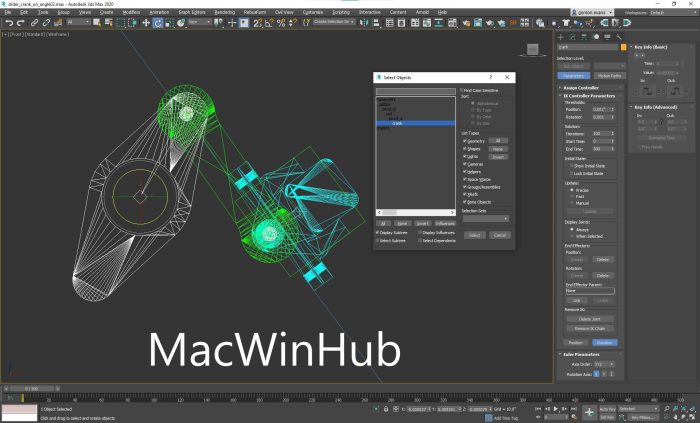The image size is (700, 423).
Task: Open the Edit menu
Action: tap(24, 12)
